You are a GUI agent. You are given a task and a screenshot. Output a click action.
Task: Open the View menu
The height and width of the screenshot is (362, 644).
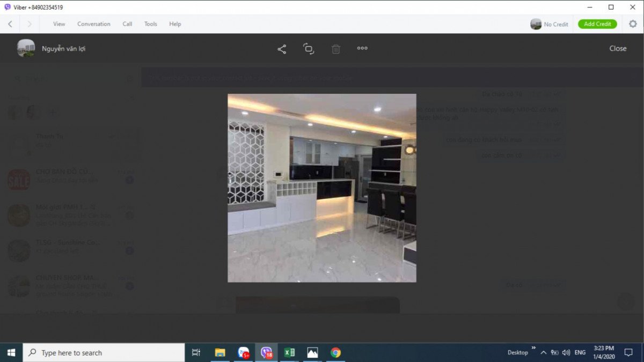[x=59, y=24]
